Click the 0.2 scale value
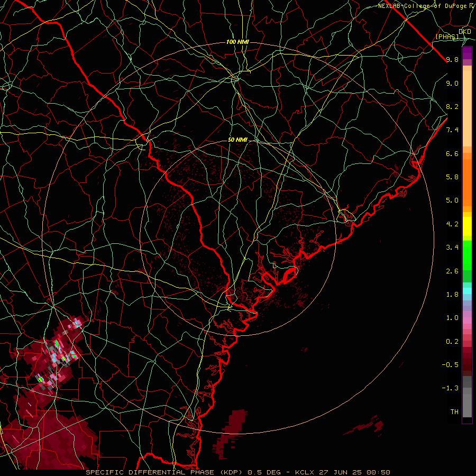The image size is (476, 476). 452,342
